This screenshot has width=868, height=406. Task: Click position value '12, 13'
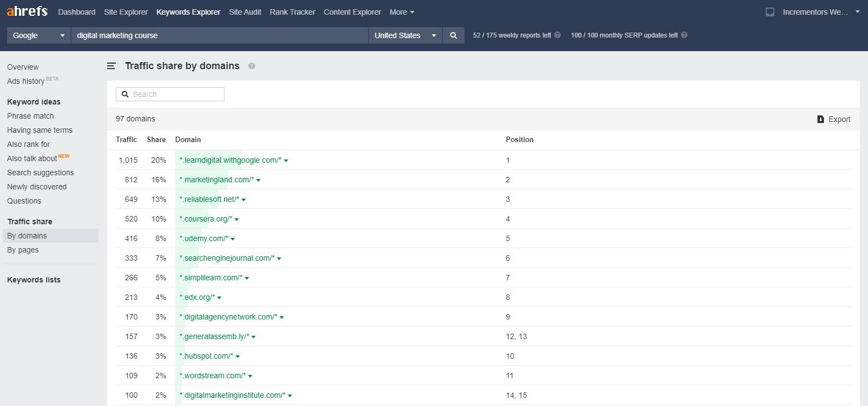tap(516, 336)
